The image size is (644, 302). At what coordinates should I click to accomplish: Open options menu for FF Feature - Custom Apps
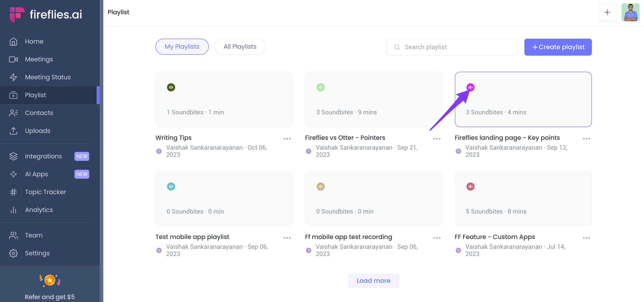point(586,238)
